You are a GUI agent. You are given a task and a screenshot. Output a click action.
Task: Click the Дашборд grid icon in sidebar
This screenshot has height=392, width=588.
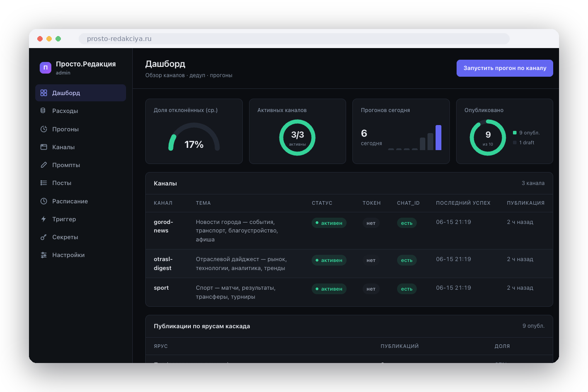43,93
